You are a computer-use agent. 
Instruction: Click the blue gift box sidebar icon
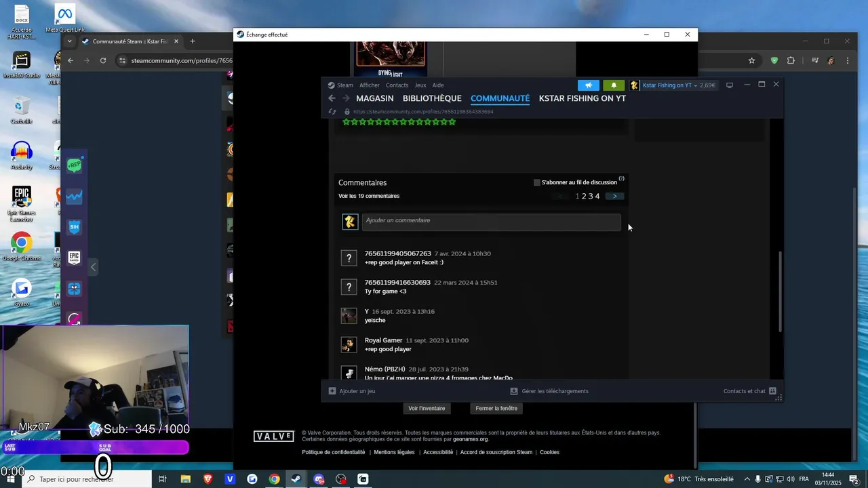tap(74, 289)
